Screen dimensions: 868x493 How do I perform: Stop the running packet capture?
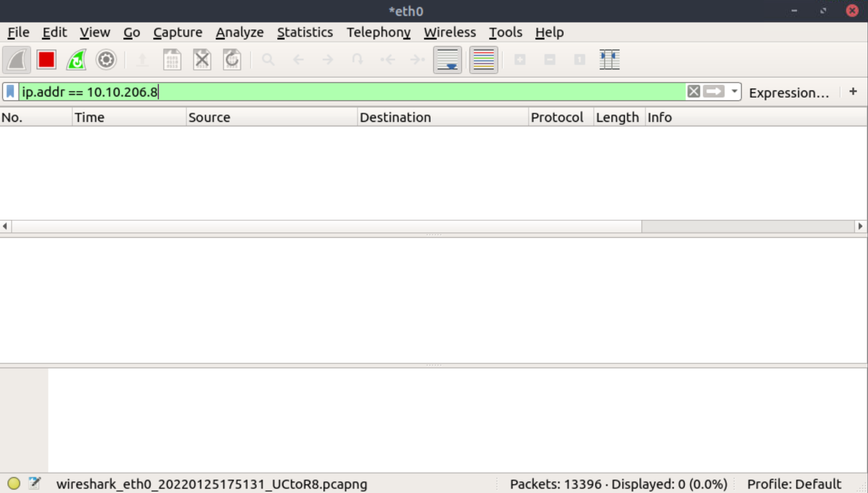pyautogui.click(x=46, y=59)
